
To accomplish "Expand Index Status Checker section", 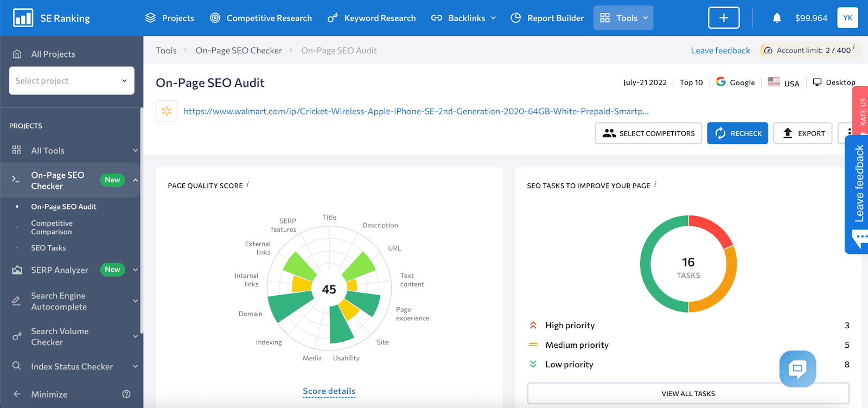I will click(135, 366).
